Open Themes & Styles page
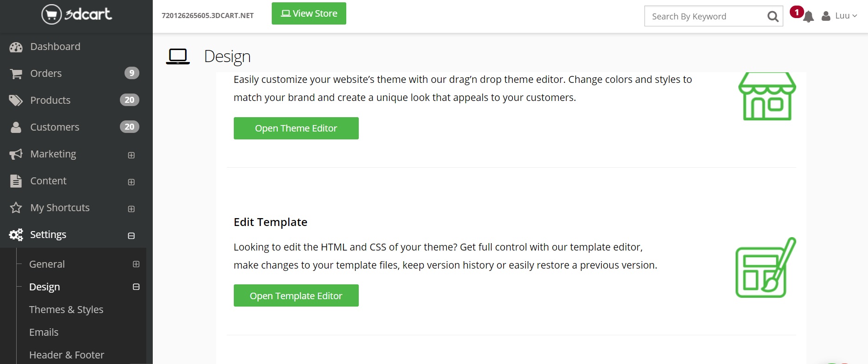 pyautogui.click(x=66, y=309)
